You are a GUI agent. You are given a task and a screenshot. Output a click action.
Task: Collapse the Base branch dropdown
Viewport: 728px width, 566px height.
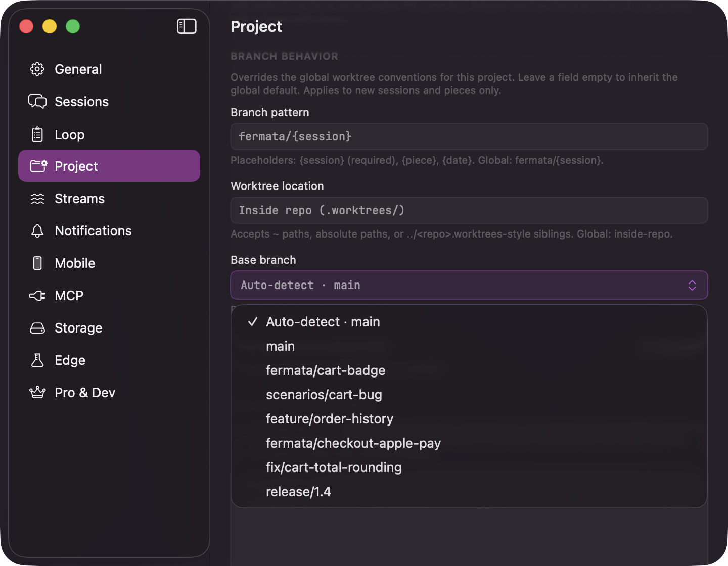469,285
